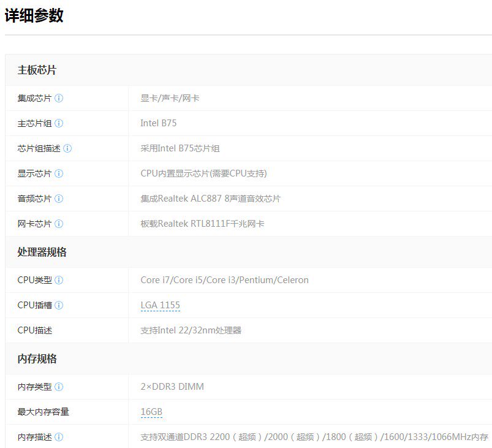Click info icon beside CPU插槽

pos(59,305)
